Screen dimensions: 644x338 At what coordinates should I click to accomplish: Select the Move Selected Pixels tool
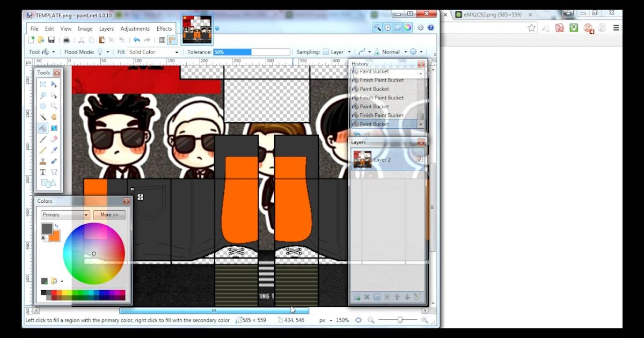point(54,84)
